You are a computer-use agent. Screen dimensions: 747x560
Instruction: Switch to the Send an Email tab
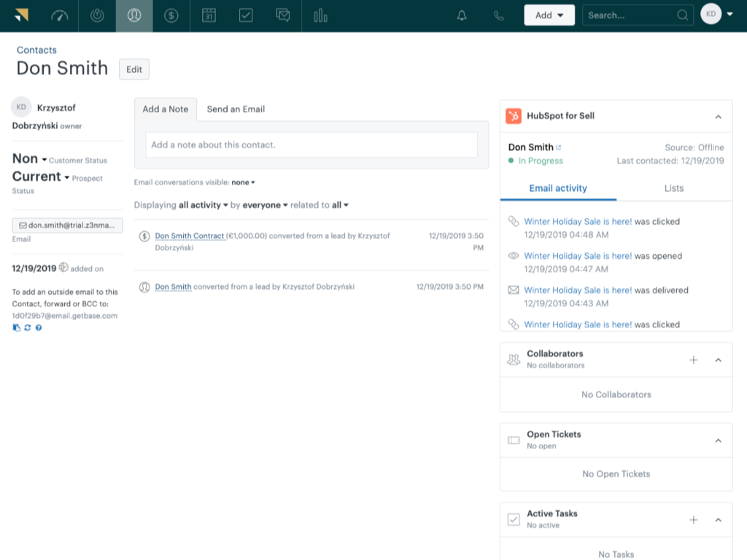236,109
